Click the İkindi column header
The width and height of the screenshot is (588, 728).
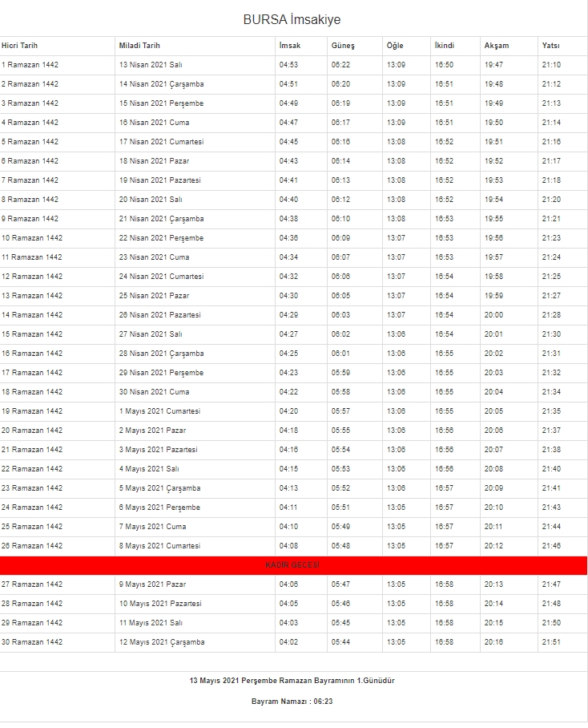(445, 46)
